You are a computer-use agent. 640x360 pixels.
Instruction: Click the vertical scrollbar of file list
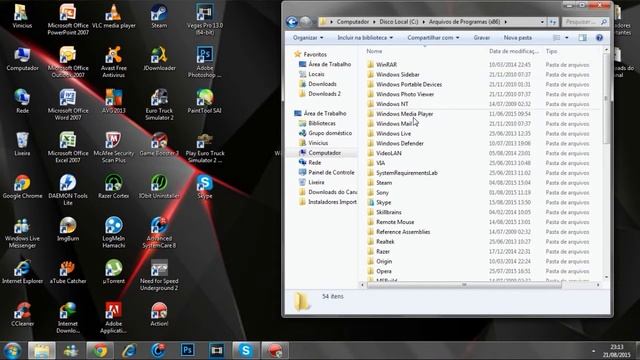click(606, 98)
